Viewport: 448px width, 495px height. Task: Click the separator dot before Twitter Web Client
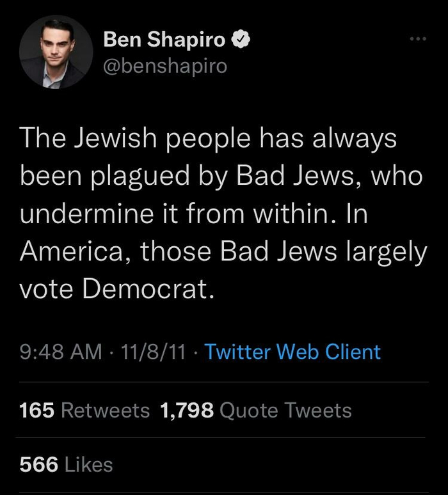[x=195, y=352]
